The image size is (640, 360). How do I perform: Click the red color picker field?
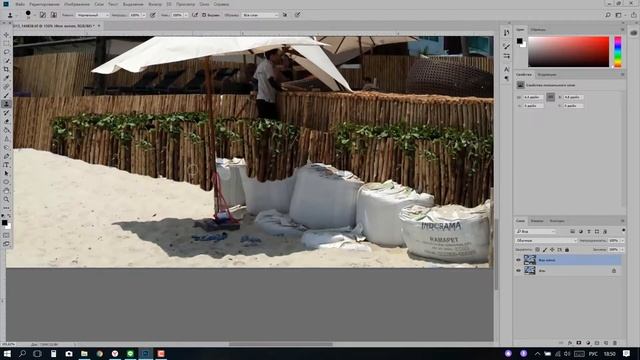(569, 52)
